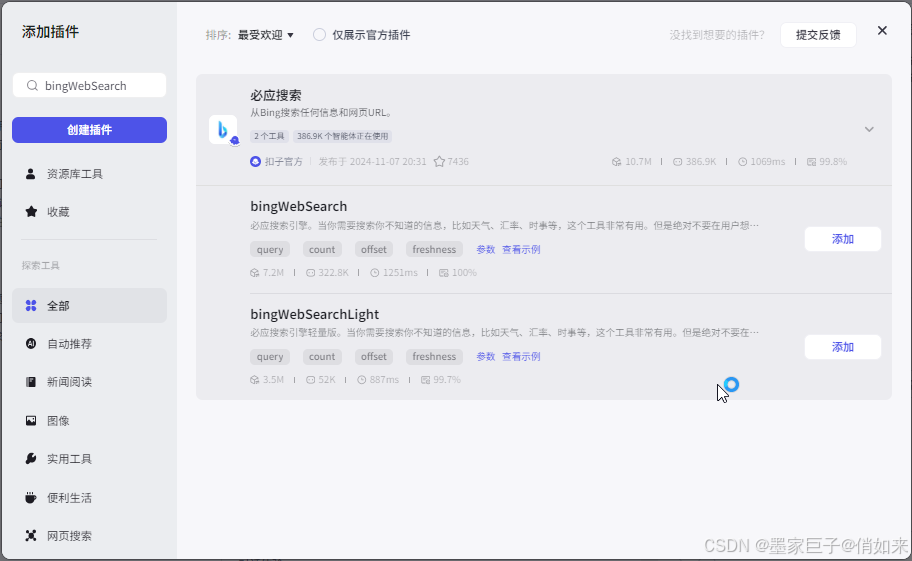
Task: Click the 收藏 star icon in sidebar
Action: click(x=31, y=212)
